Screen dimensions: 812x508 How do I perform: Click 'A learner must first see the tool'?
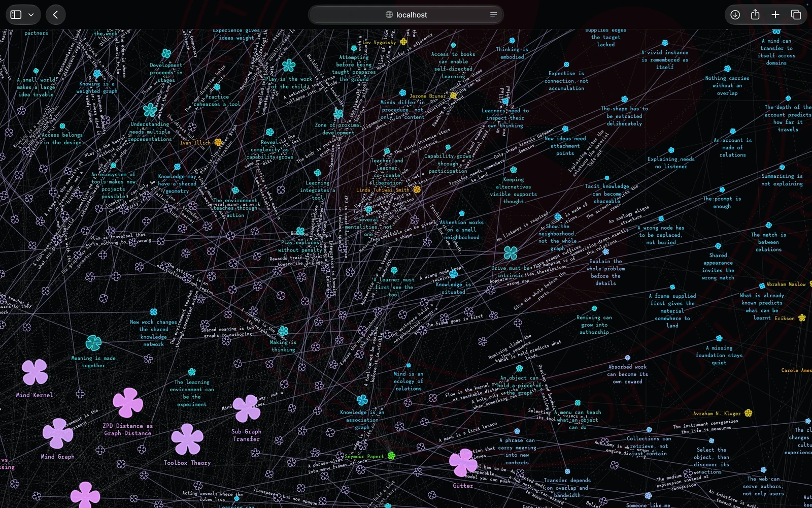(x=394, y=287)
